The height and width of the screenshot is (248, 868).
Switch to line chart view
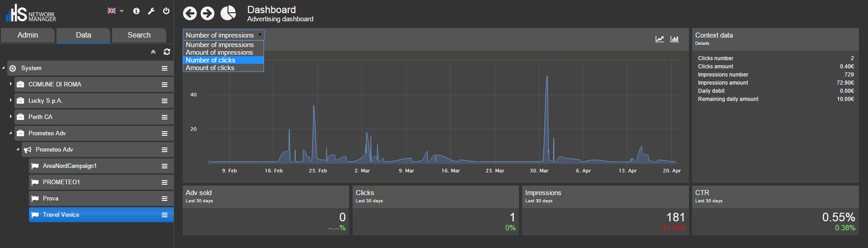coord(660,39)
